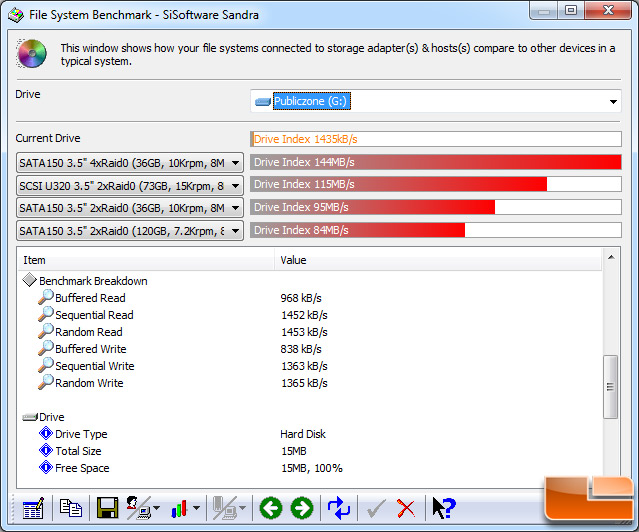639x532 pixels.
Task: Select the Random Read row
Action: point(310,332)
